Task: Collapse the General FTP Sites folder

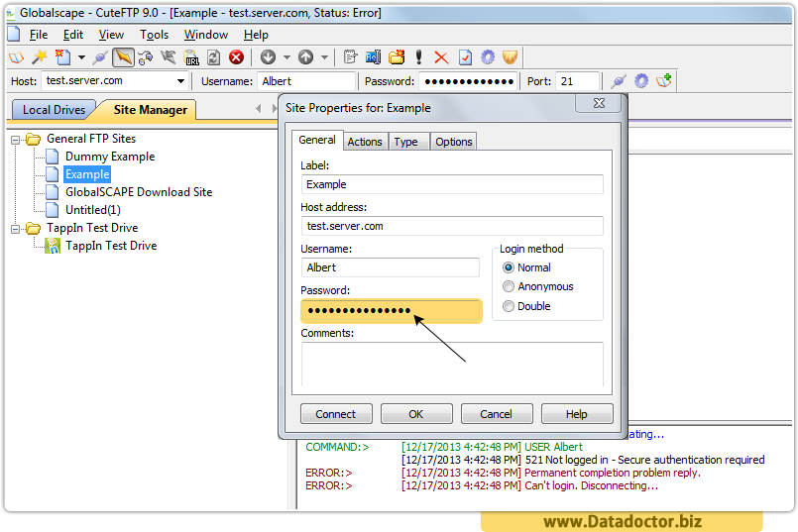Action: tap(16, 140)
